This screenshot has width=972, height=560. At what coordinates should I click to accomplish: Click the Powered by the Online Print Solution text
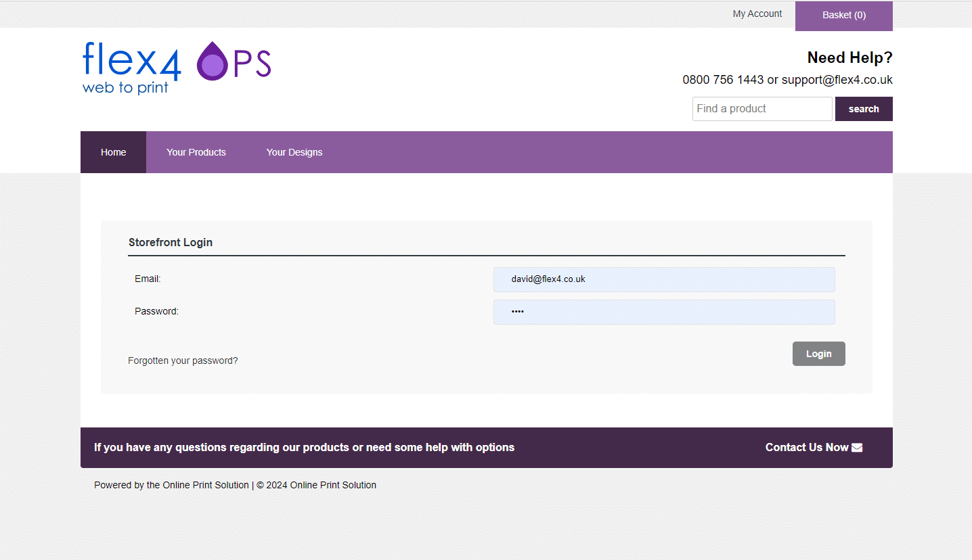point(171,485)
